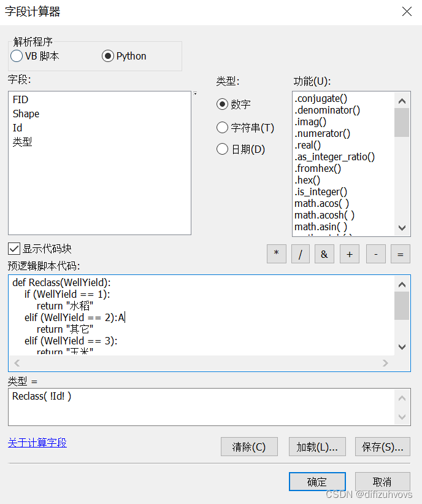Image resolution: width=422 pixels, height=504 pixels.
Task: Click the 保存(S)... save button
Action: coord(383,446)
